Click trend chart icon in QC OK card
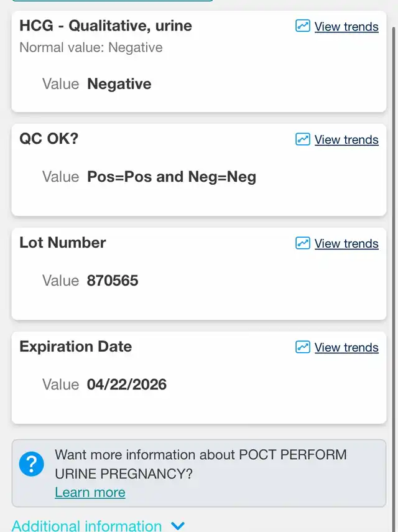This screenshot has width=398, height=532. point(303,139)
